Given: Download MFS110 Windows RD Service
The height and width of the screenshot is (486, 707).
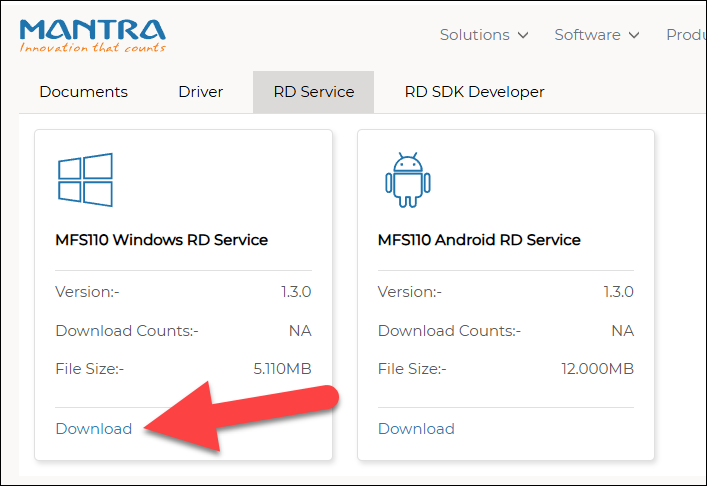Looking at the screenshot, I should pos(94,429).
